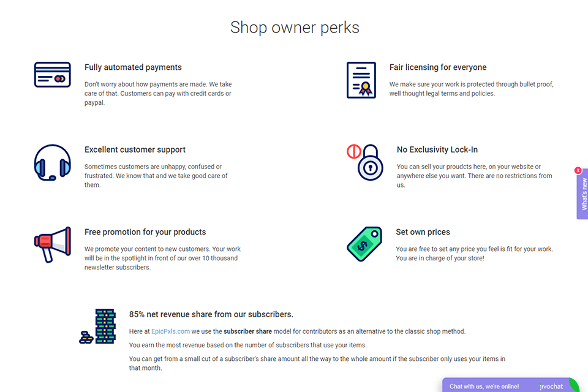Click the bold 'subscriber share' text
Image resolution: width=588 pixels, height=392 pixels.
[247, 331]
